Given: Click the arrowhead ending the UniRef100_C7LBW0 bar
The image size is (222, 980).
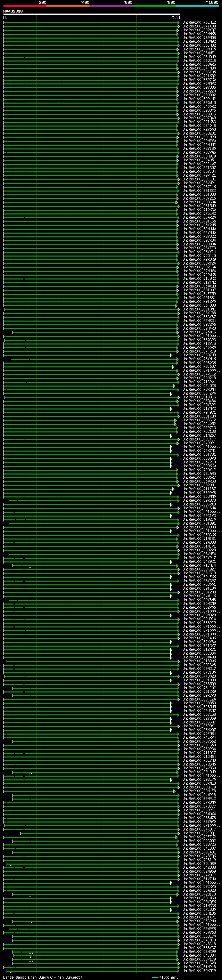Looking at the screenshot, I should [x=171, y=910].
